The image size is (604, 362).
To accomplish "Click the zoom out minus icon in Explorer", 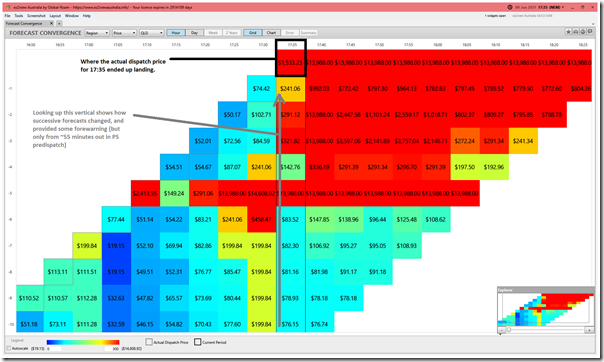I will click(501, 330).
